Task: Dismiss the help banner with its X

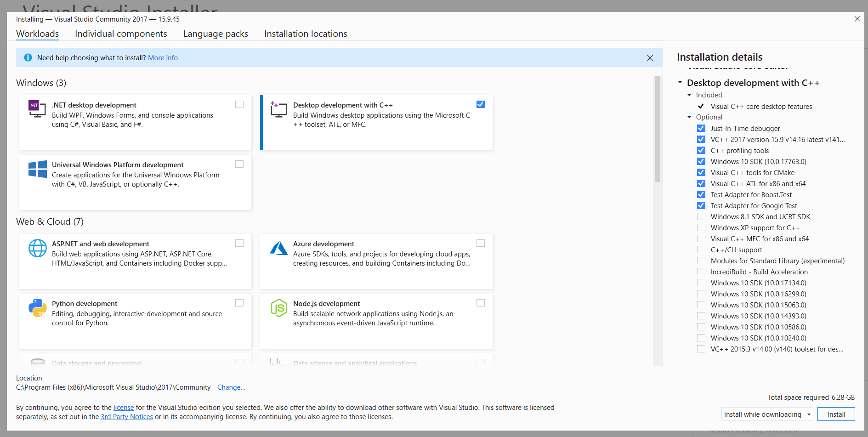Action: click(x=650, y=58)
